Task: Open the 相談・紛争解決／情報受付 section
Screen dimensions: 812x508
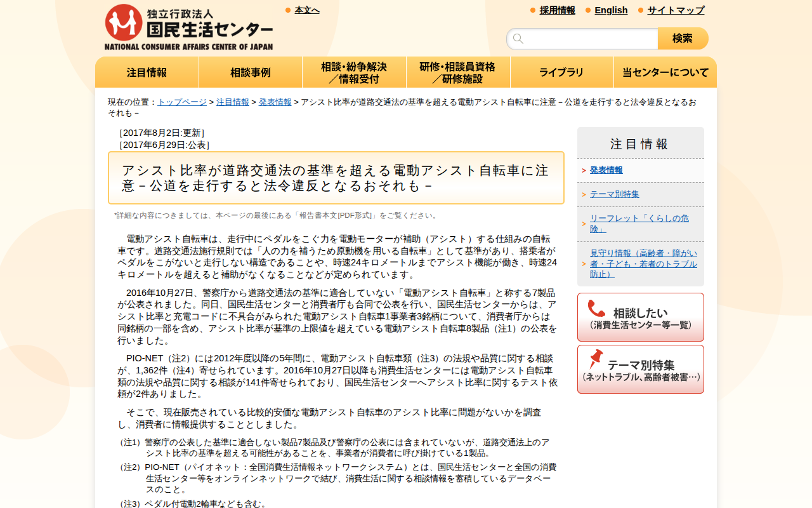Action: click(x=354, y=72)
